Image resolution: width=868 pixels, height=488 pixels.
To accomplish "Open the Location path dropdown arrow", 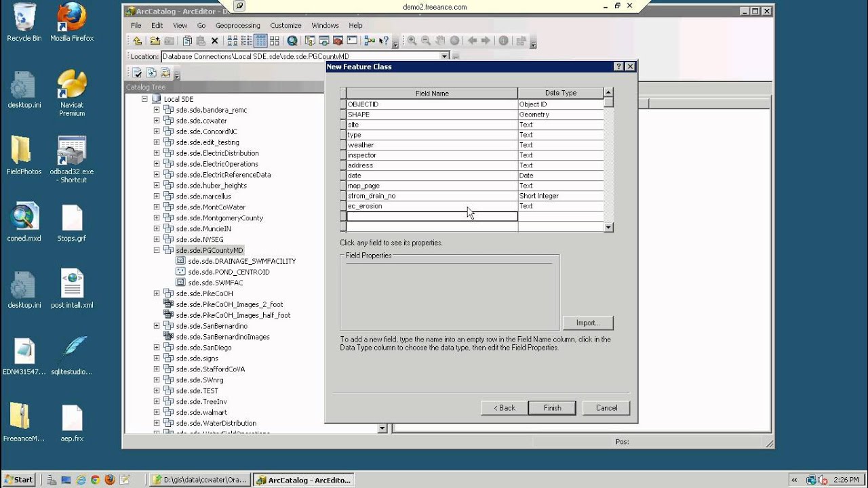I will coord(445,56).
